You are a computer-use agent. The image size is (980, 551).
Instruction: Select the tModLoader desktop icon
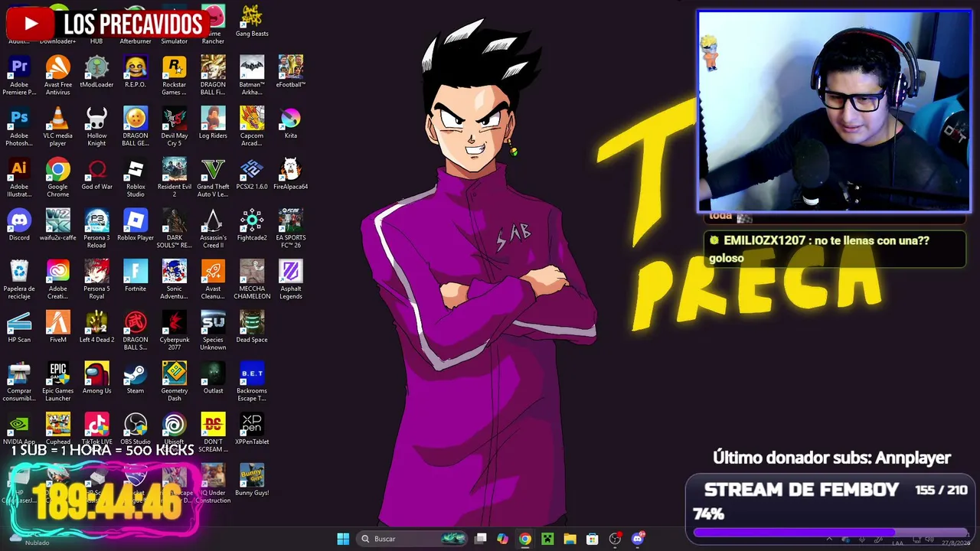click(96, 72)
